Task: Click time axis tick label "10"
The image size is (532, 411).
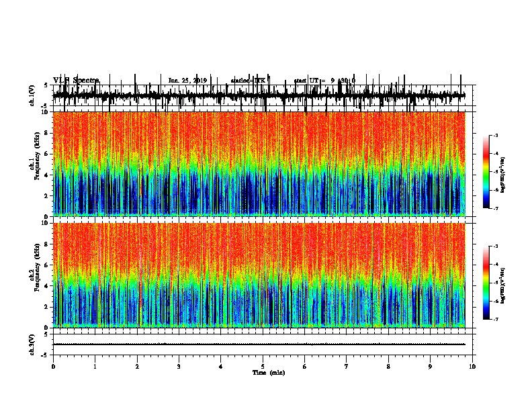Action: (472, 367)
